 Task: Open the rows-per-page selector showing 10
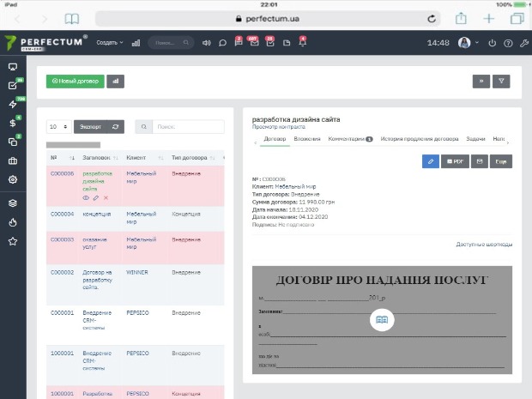58,126
